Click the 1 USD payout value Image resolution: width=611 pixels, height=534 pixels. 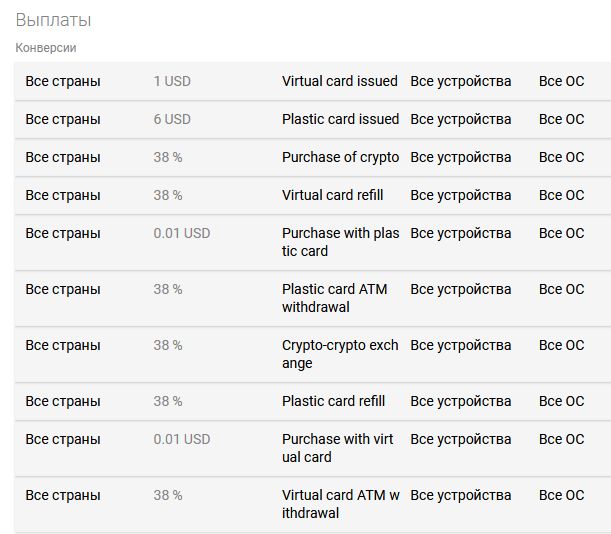coord(172,81)
